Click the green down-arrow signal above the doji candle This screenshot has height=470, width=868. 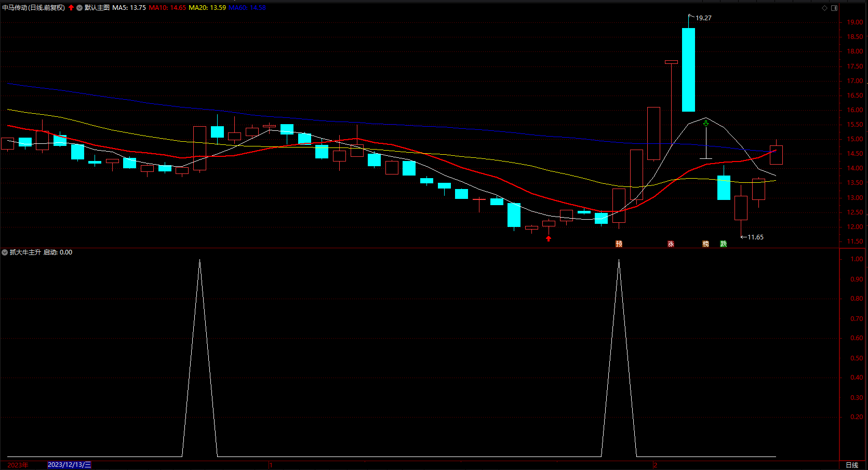click(706, 123)
